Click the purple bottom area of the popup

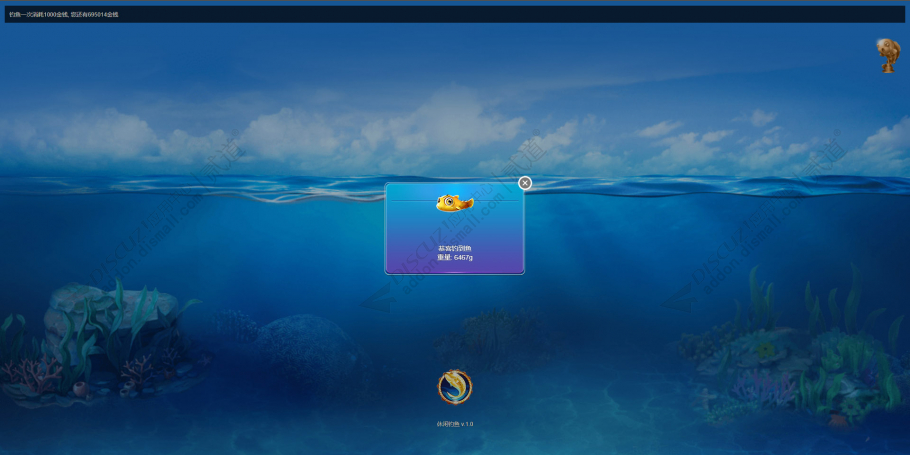pyautogui.click(x=454, y=266)
